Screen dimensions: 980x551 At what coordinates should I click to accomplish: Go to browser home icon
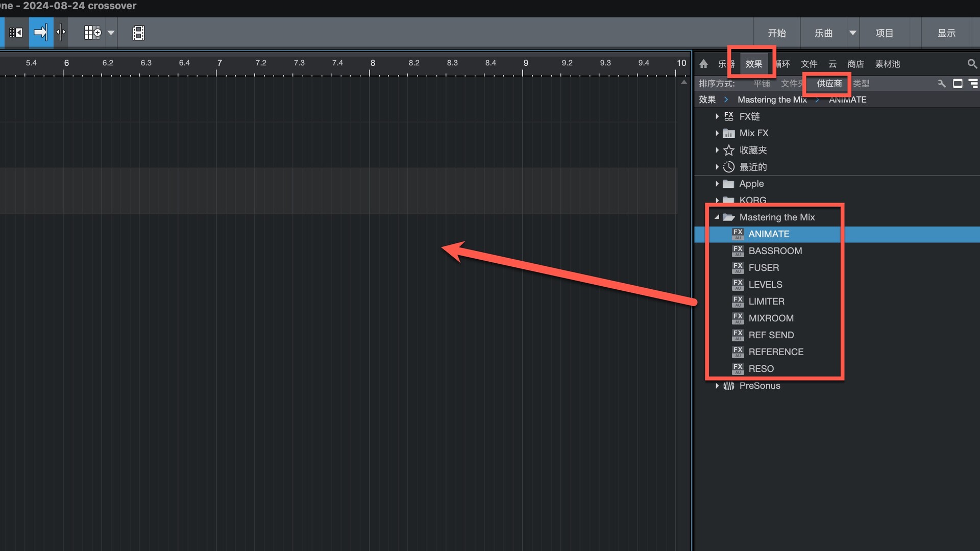click(x=704, y=64)
